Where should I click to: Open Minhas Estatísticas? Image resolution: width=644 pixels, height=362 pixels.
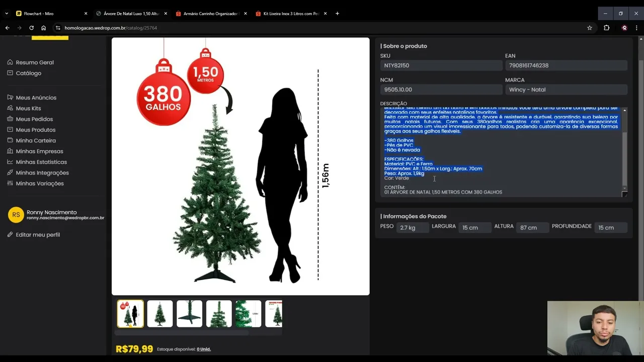pos(41,162)
